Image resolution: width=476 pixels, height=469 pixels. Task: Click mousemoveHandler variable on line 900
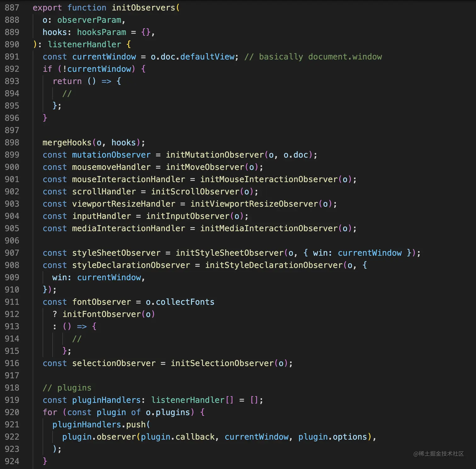pyautogui.click(x=111, y=167)
